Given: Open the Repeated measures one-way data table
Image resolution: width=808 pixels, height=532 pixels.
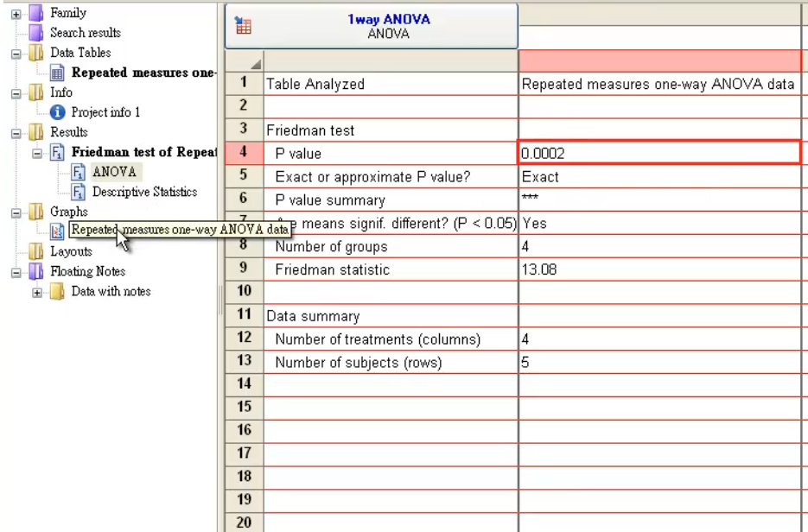Looking at the screenshot, I should click(x=143, y=73).
